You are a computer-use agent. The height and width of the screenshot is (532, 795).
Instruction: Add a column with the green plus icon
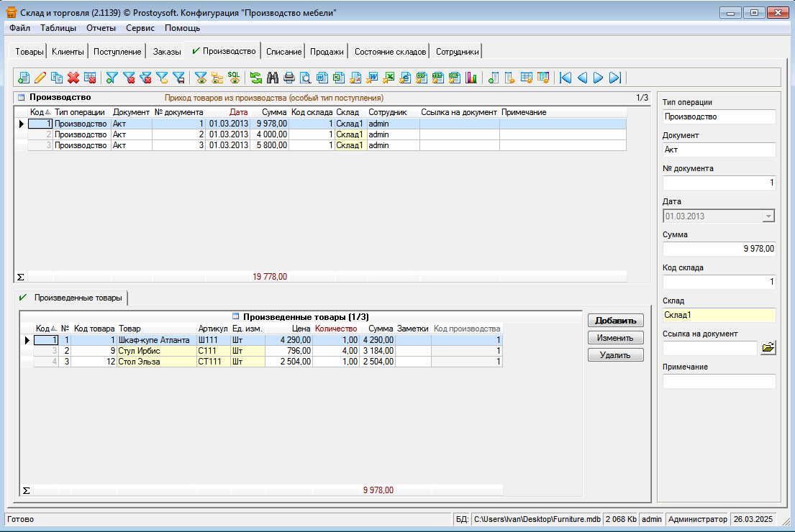[494, 78]
